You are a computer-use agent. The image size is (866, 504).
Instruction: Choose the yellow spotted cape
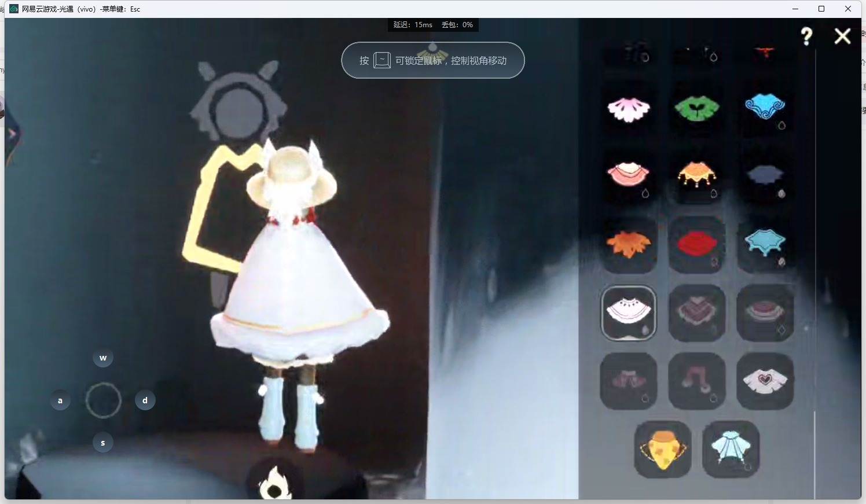pos(663,449)
